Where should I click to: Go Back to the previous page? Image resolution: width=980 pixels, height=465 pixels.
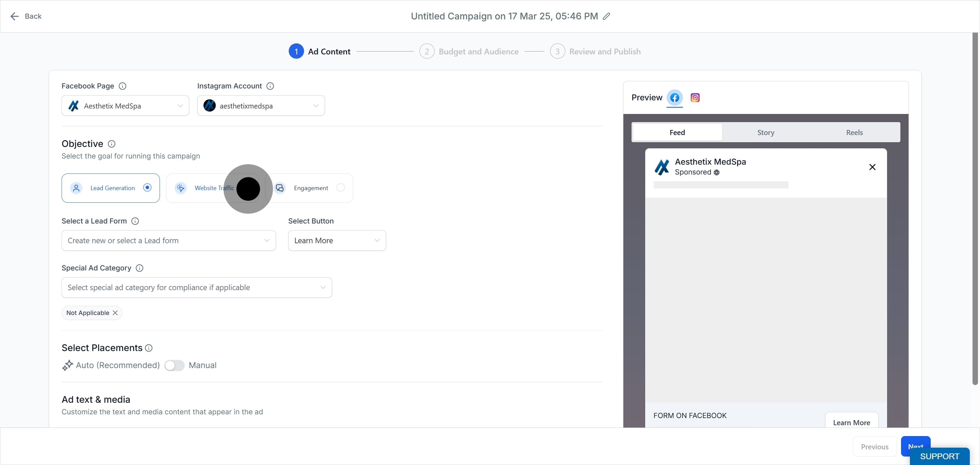26,16
